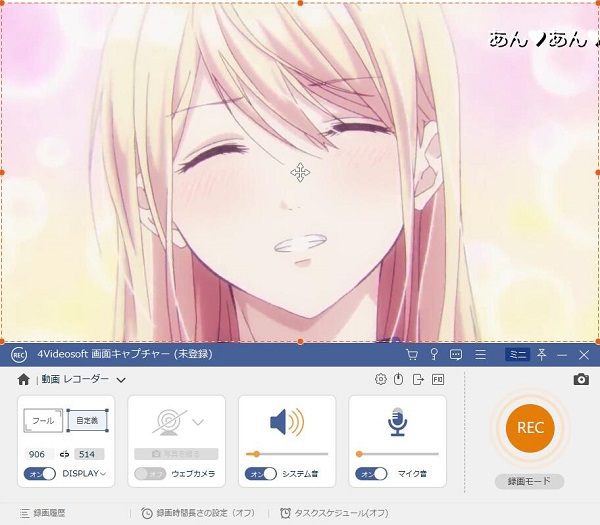Take a screenshot with the camera icon
This screenshot has width=600, height=525.
click(581, 379)
